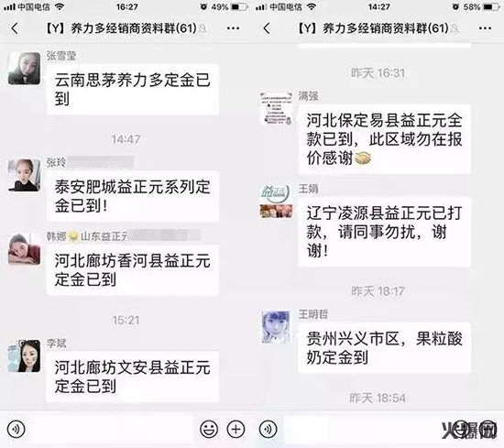Tap 李斌 profile avatar
The image size is (504, 448).
(x=24, y=355)
